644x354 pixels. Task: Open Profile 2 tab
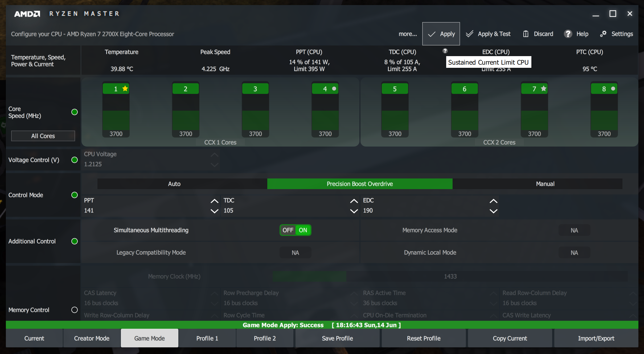coord(265,338)
